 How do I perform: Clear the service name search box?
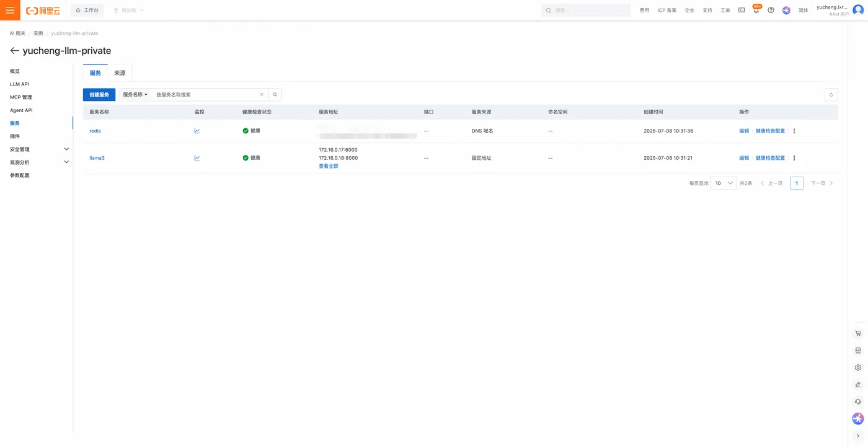262,95
